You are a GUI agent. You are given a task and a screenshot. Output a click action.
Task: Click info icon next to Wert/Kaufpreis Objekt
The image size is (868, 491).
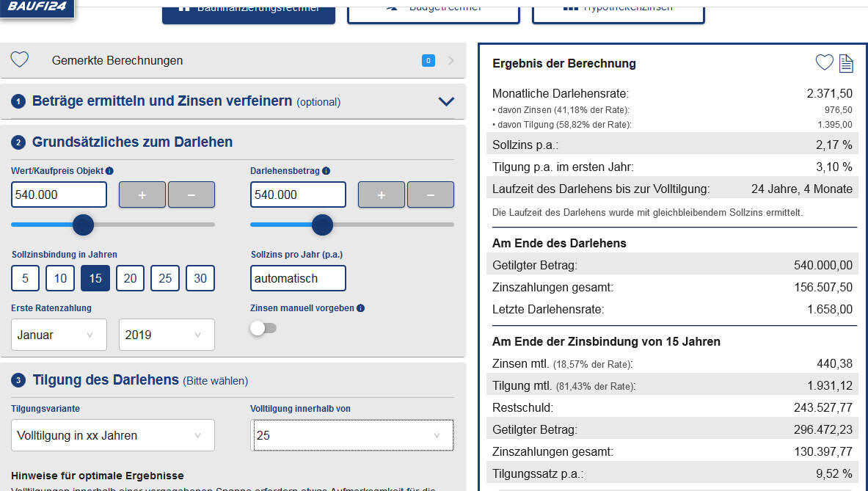click(x=109, y=171)
